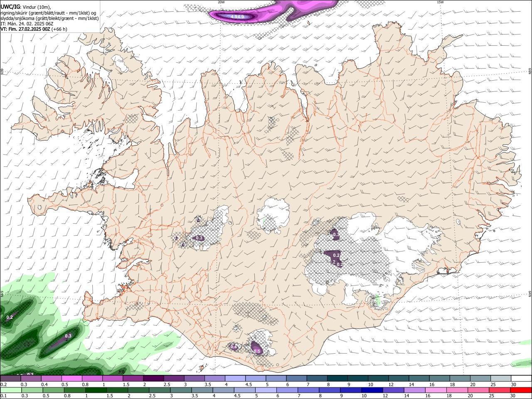Select the deep navy blue swatch at 10 in lower legend
Screen dimensions: 532x399
[x=372, y=390]
